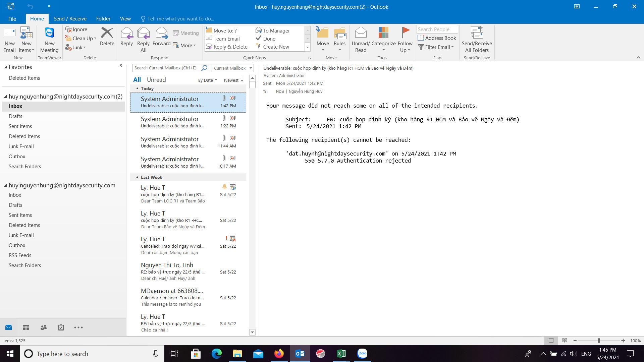Screen dimensions: 644x362
Task: Open Excel from the taskbar
Action: pyautogui.click(x=341, y=354)
